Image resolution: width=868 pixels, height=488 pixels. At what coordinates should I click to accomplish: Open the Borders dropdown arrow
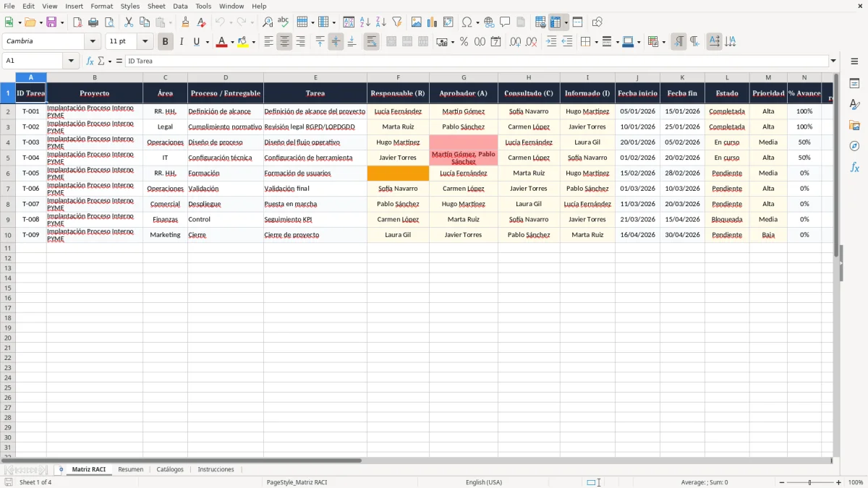[595, 42]
